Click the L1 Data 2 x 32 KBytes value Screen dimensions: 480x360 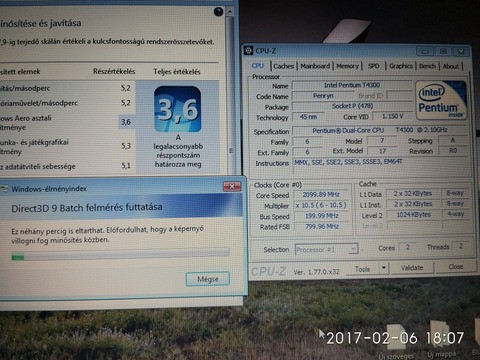click(x=413, y=193)
